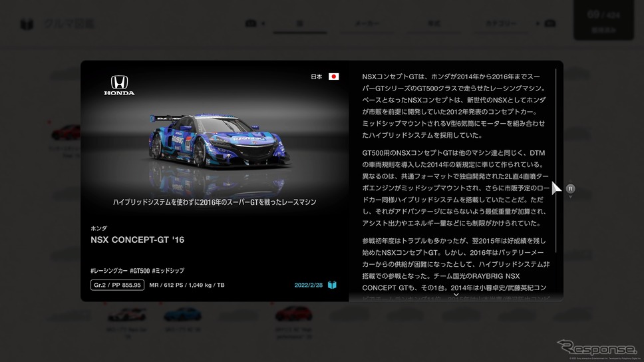
Task: Click the Honda logo in the car card
Action: coord(119,85)
